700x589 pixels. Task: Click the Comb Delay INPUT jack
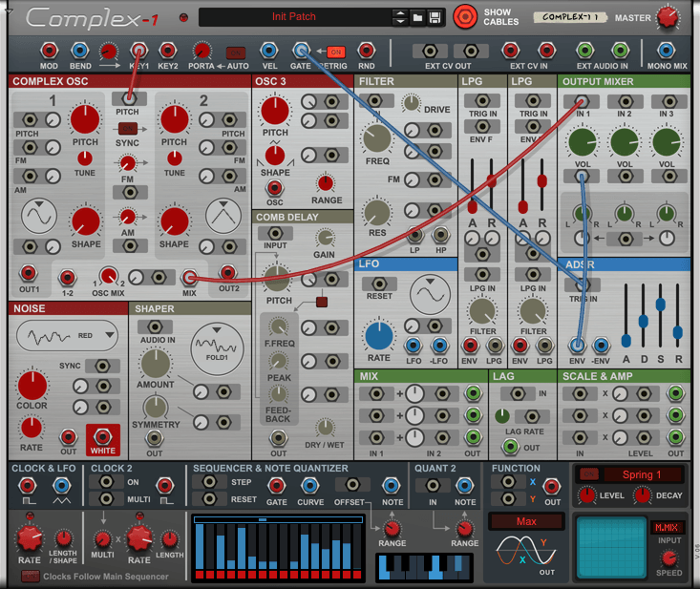(275, 233)
